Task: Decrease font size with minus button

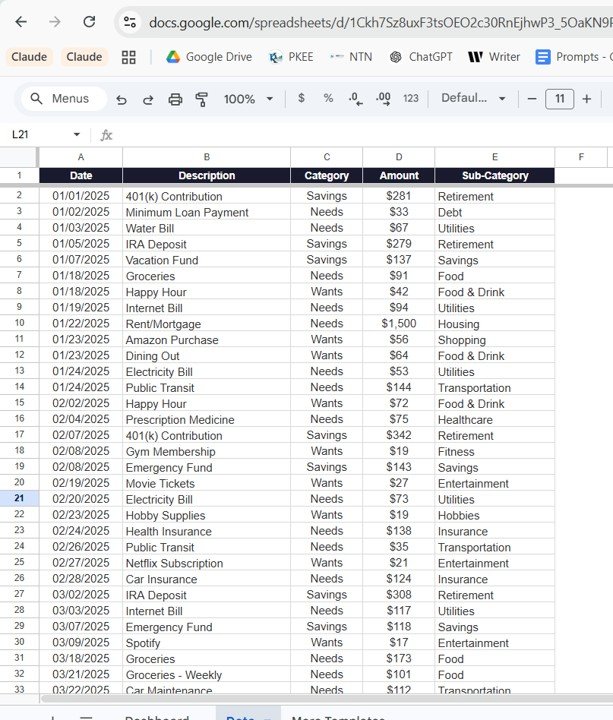Action: 532,99
